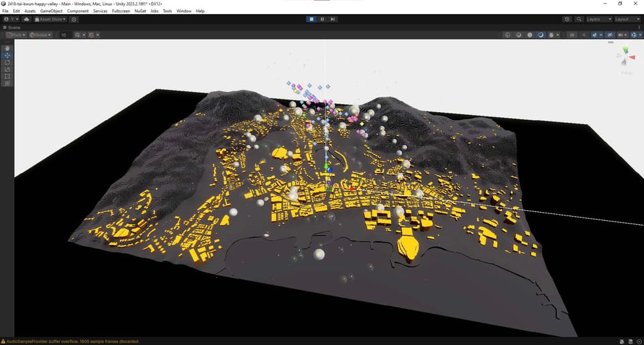
Task: Open grid snapping settings arrow
Action: pos(84,35)
